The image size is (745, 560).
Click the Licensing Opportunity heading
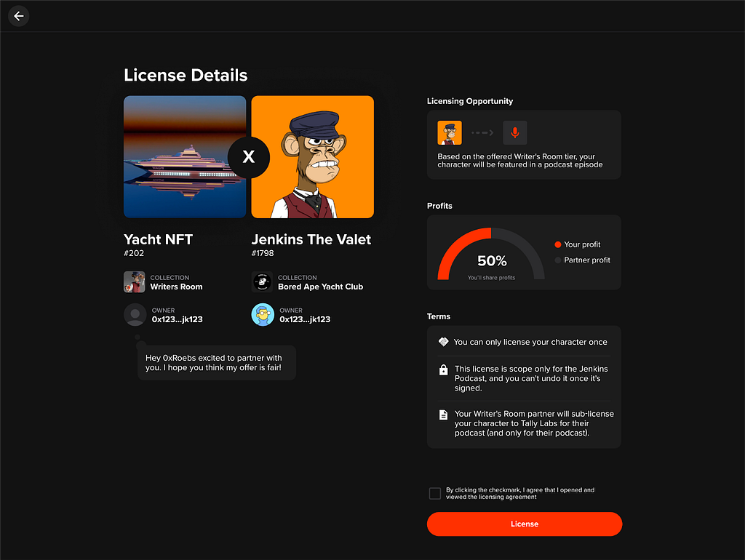coord(470,101)
